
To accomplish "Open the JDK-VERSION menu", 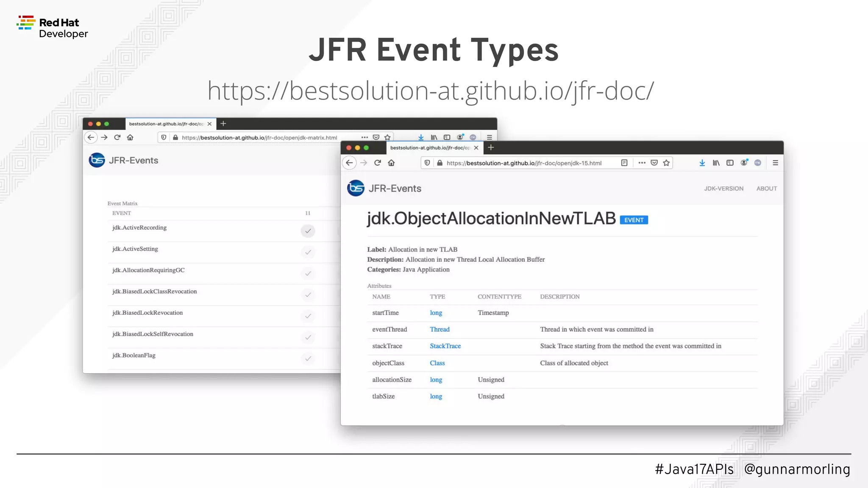I will coord(723,189).
